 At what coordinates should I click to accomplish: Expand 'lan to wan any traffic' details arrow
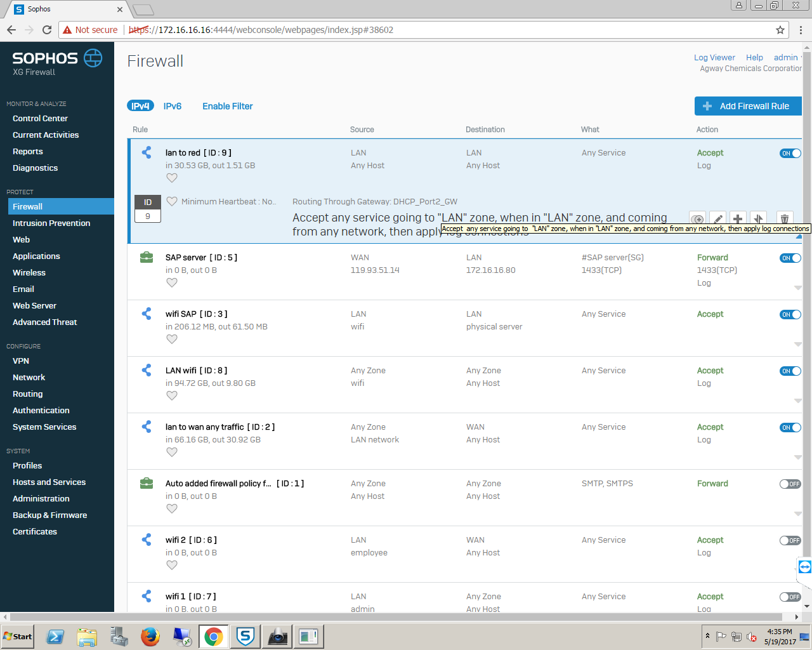click(x=798, y=457)
